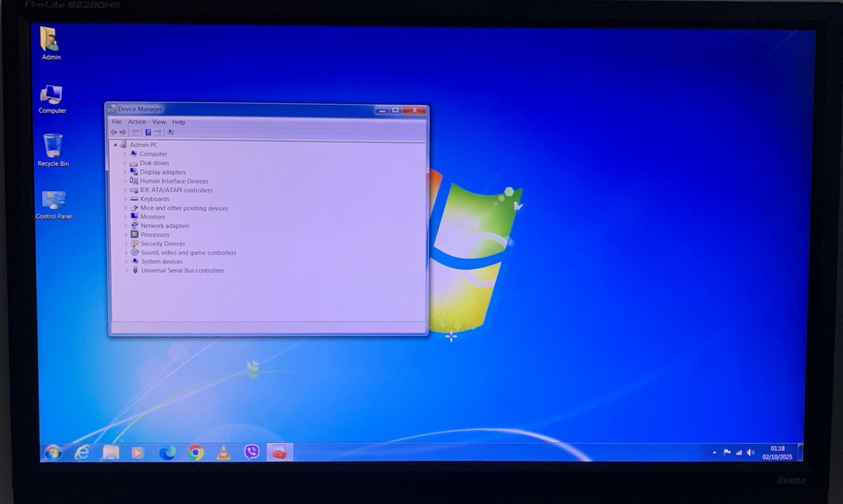Open Microsoft Edge from the taskbar
Image resolution: width=843 pixels, height=504 pixels.
click(x=168, y=452)
